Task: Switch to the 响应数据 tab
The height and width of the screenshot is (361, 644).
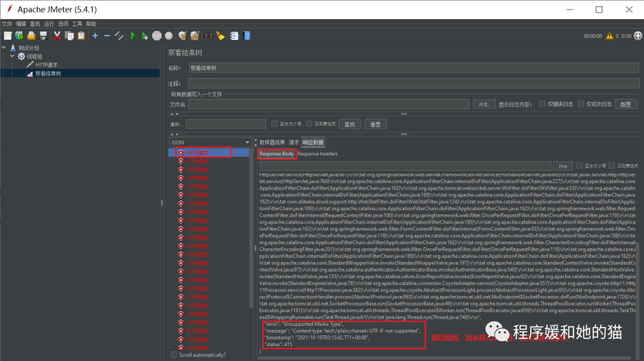Action: coord(313,142)
